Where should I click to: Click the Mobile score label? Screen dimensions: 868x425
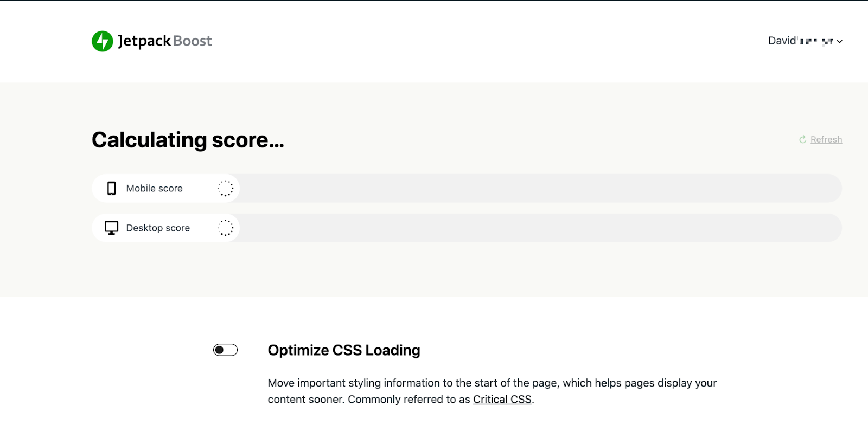155,188
